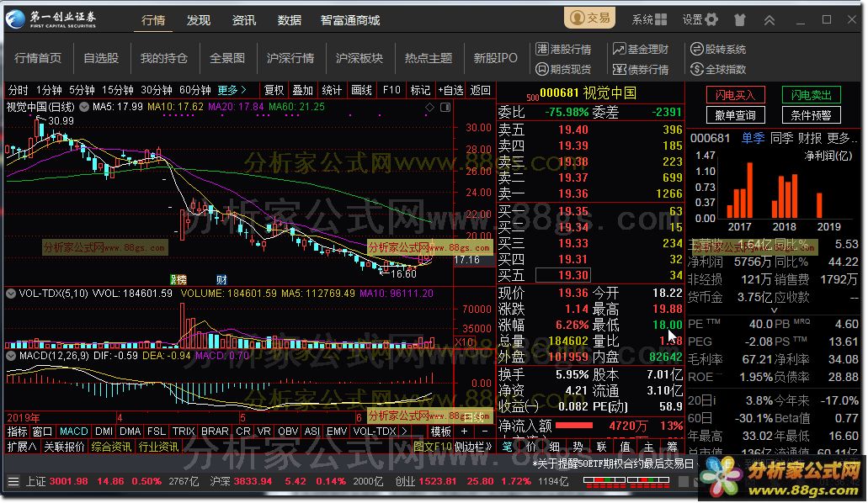Screen dimensions: 868x503
Task: Select the OBV indicator tab
Action: [288, 432]
